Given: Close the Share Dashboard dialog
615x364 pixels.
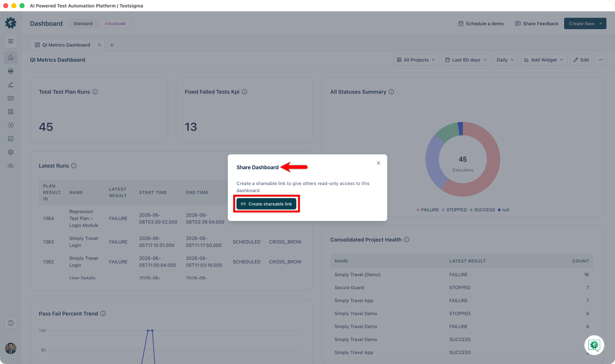Looking at the screenshot, I should pos(378,163).
